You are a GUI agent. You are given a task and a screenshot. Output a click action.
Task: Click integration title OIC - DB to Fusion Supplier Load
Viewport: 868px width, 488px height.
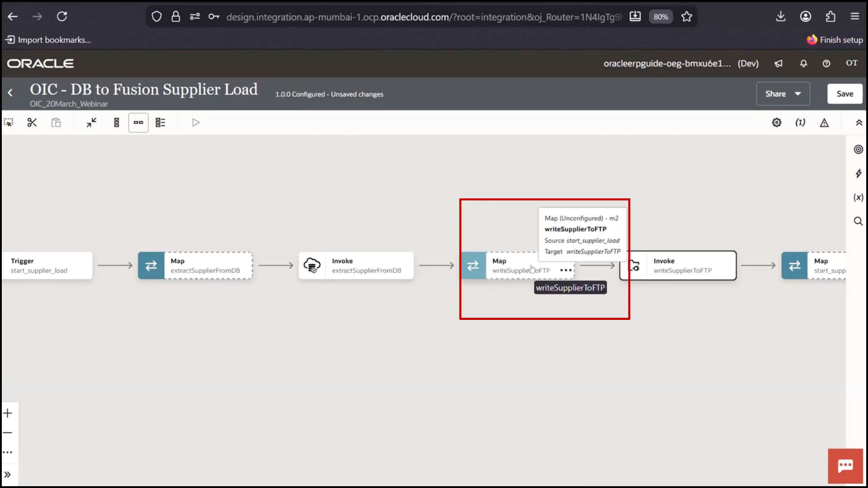click(144, 89)
